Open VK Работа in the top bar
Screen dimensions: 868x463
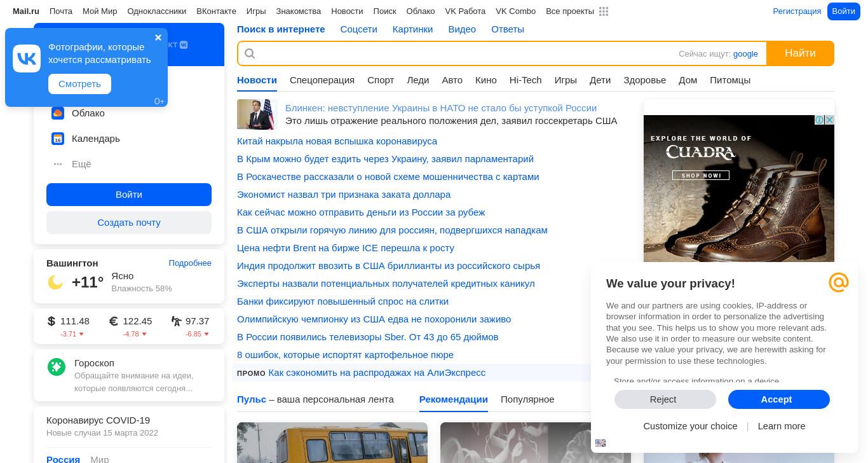[465, 11]
